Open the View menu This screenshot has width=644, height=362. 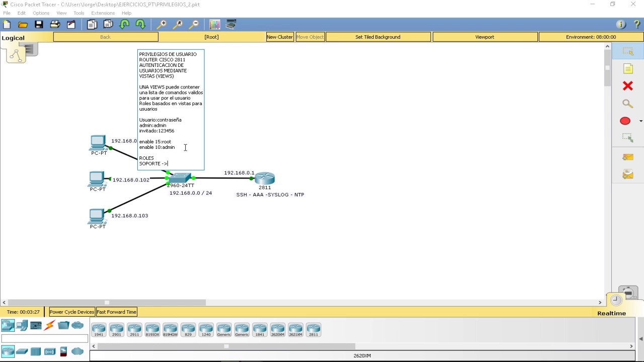61,13
